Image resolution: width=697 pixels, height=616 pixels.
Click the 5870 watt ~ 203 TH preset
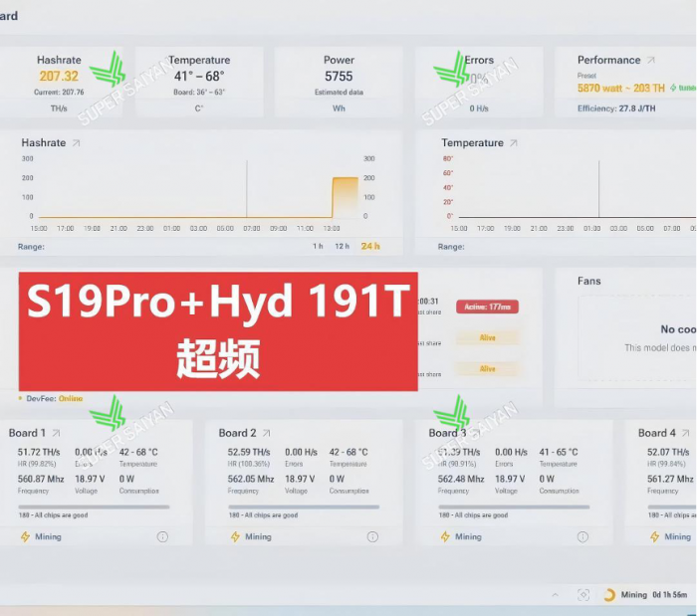point(621,88)
